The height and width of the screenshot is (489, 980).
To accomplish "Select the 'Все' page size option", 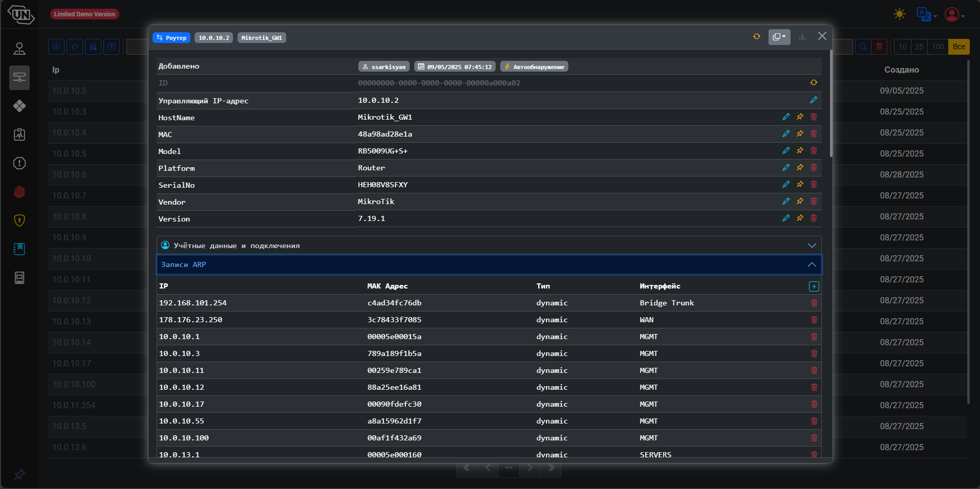I will (959, 47).
